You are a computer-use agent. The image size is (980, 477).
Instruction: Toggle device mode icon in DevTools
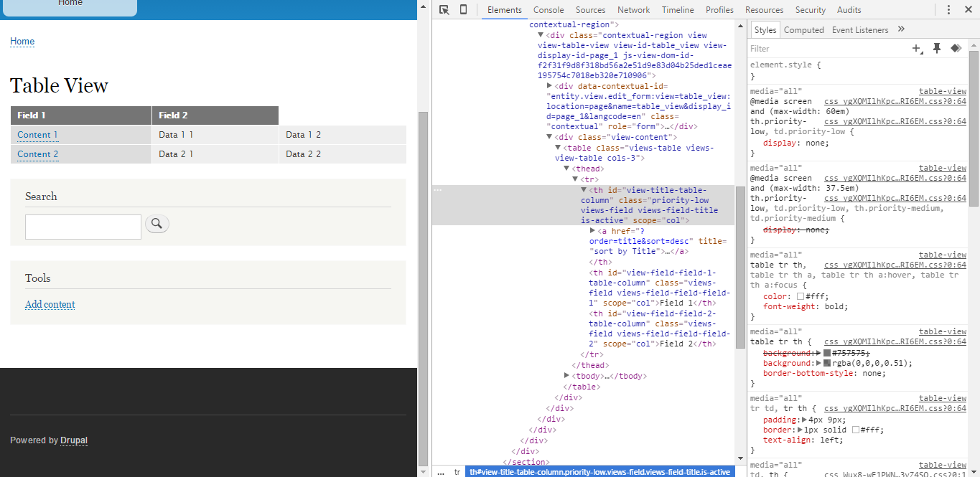pos(463,10)
